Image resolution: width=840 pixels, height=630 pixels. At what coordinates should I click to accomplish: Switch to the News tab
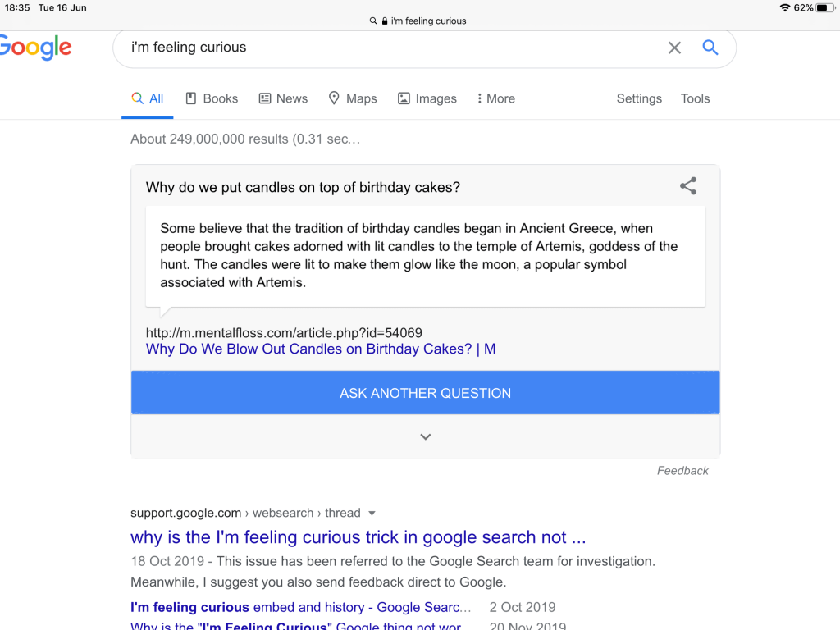pyautogui.click(x=283, y=98)
